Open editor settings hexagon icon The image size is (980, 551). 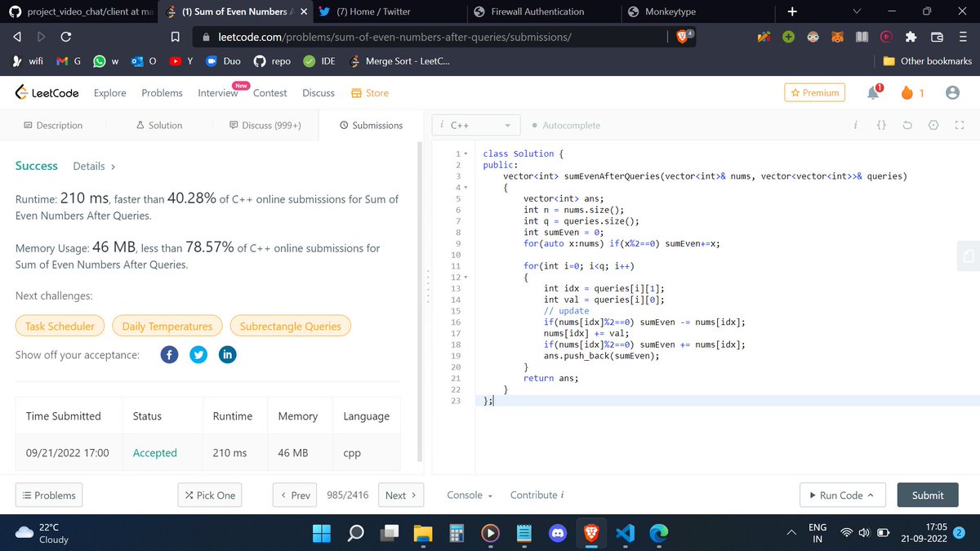(x=933, y=126)
